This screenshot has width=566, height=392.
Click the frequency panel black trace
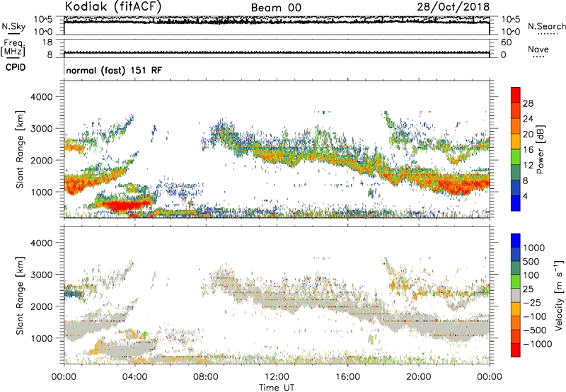pyautogui.click(x=277, y=52)
